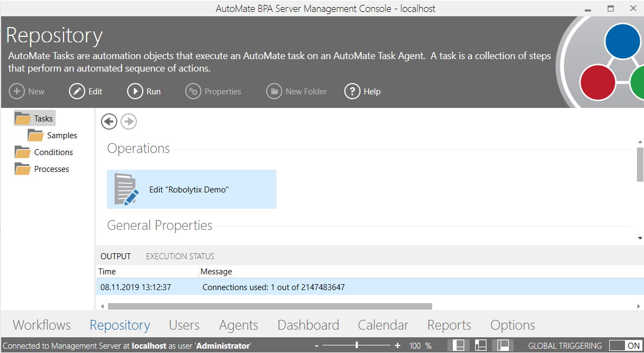Click the Edit toolbar label
The width and height of the screenshot is (644, 353).
click(95, 92)
